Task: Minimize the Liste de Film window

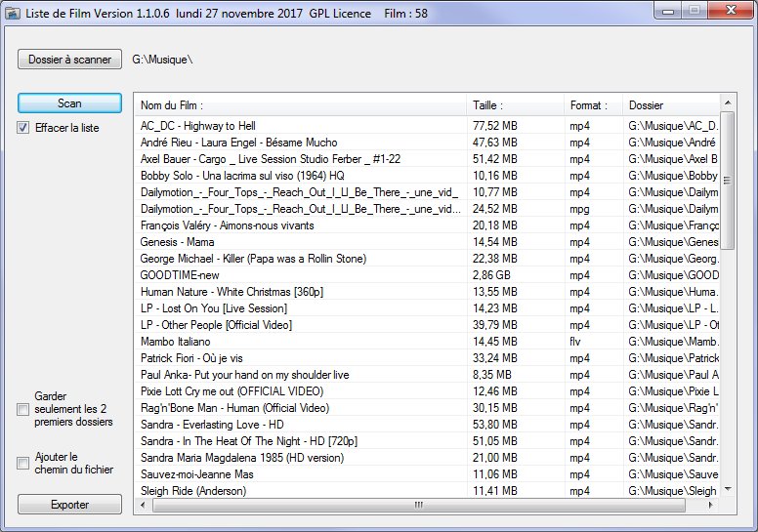Action: click(668, 11)
